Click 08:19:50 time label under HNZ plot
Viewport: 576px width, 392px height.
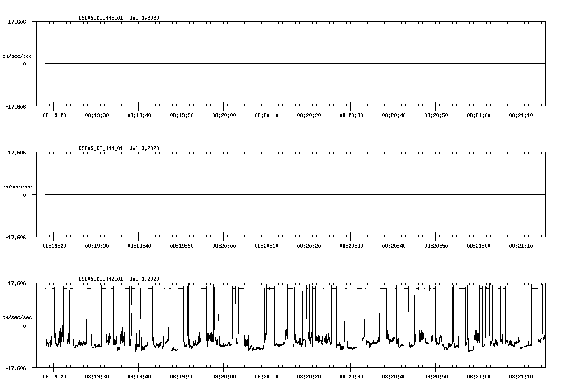point(182,376)
